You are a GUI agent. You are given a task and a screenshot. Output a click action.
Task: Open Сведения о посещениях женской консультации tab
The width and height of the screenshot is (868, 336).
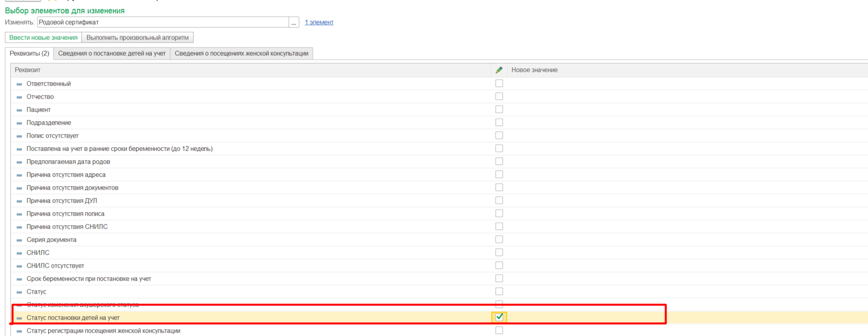[x=241, y=54]
